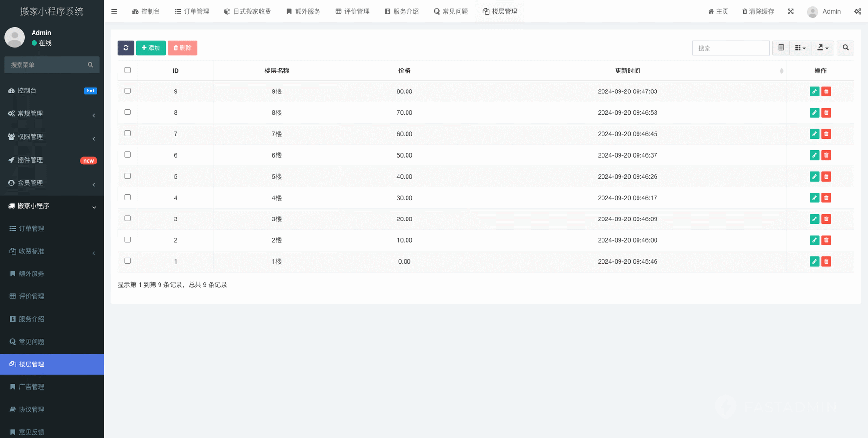
Task: Click the magnifier search button right of toolbar
Action: pyautogui.click(x=845, y=48)
